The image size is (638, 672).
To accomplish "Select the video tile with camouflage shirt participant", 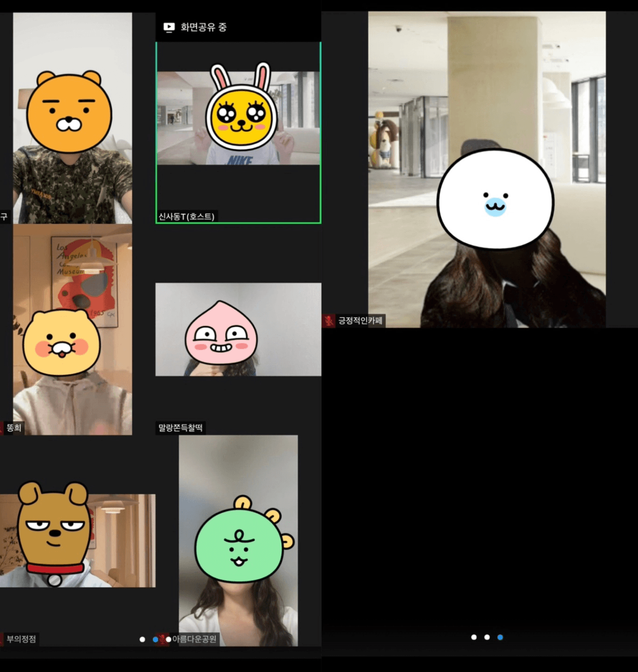I will point(72,118).
